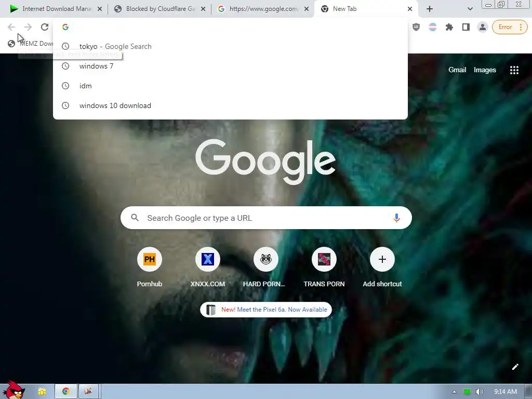Switch to Chrome in the taskbar
Screen dimensions: 532x399
(66, 392)
